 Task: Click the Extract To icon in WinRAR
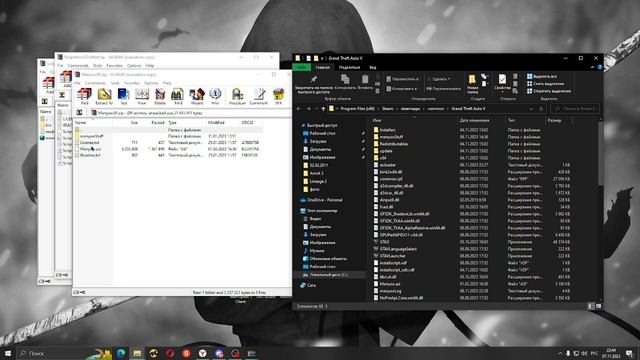(104, 96)
